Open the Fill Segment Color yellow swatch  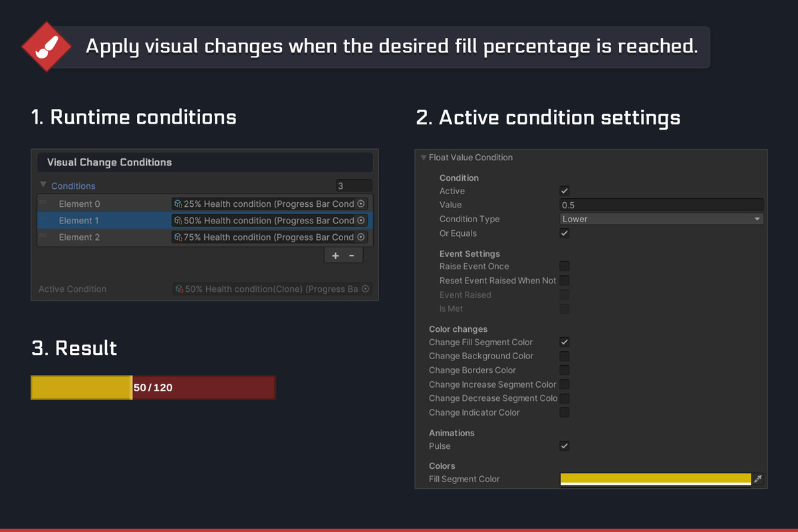coord(656,479)
